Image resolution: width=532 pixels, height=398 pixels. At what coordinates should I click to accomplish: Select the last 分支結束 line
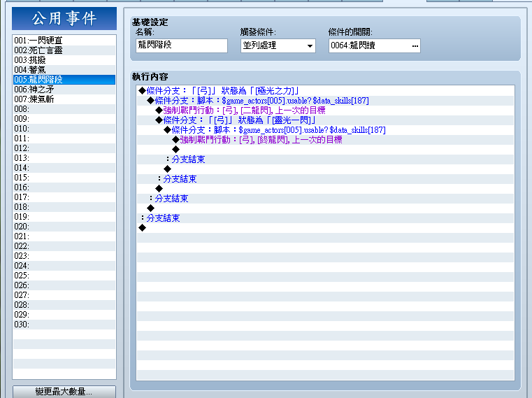(325, 218)
